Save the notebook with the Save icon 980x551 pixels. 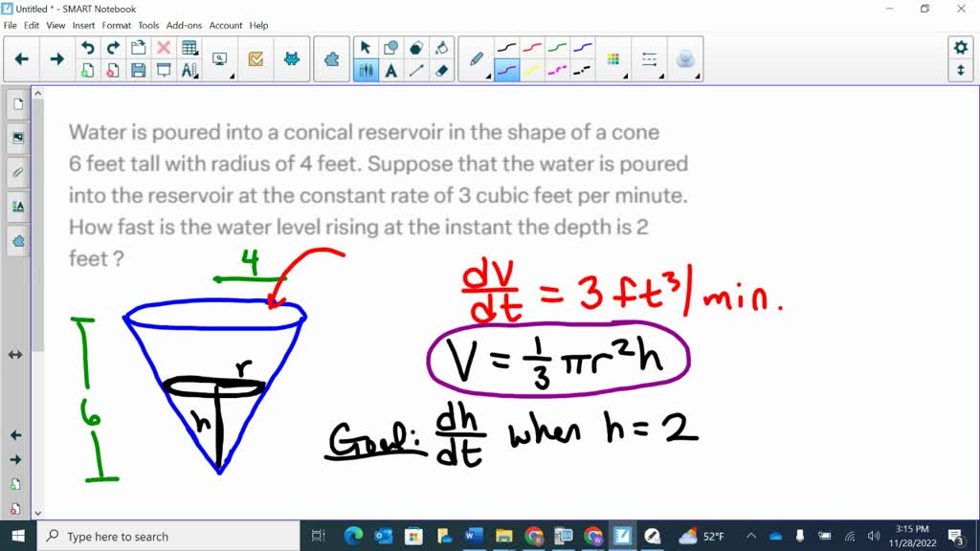(x=137, y=68)
